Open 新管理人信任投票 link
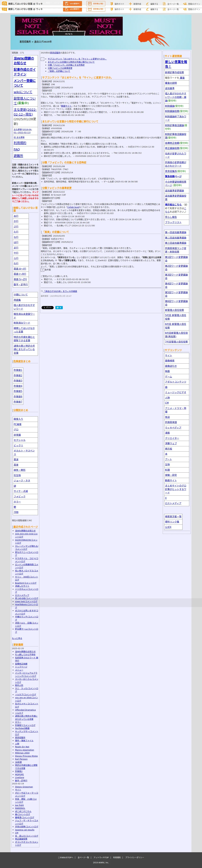Viewport: 202px width, 868px height. [x=174, y=310]
